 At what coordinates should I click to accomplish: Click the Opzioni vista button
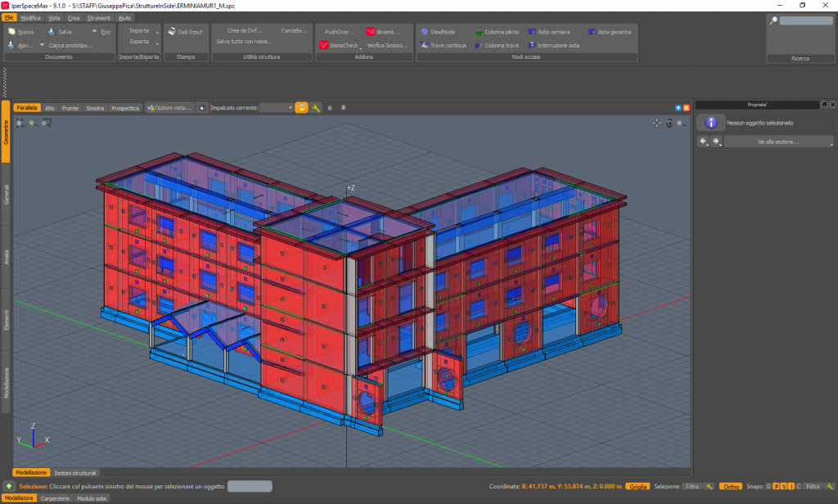click(169, 107)
